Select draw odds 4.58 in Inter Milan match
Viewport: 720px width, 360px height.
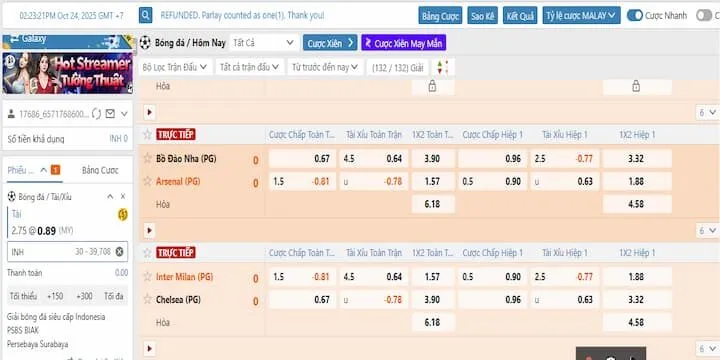[x=636, y=322]
